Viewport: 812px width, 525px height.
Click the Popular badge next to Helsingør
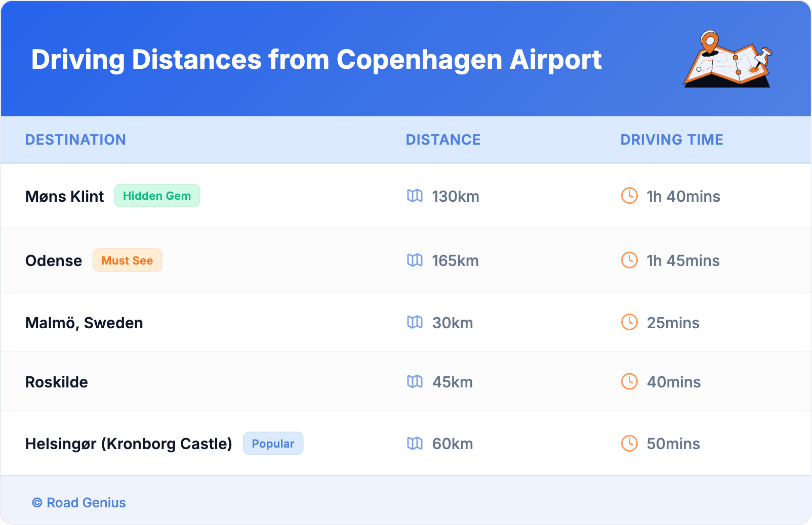coord(273,444)
